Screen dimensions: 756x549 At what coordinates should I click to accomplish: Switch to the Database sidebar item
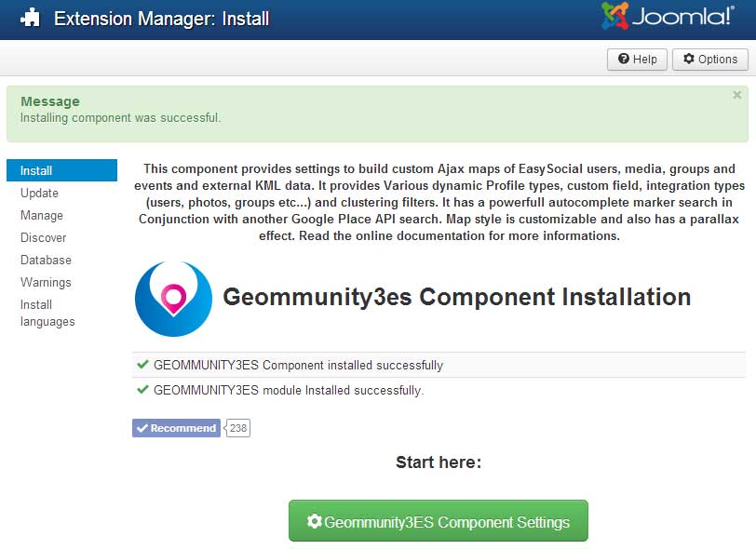click(46, 260)
